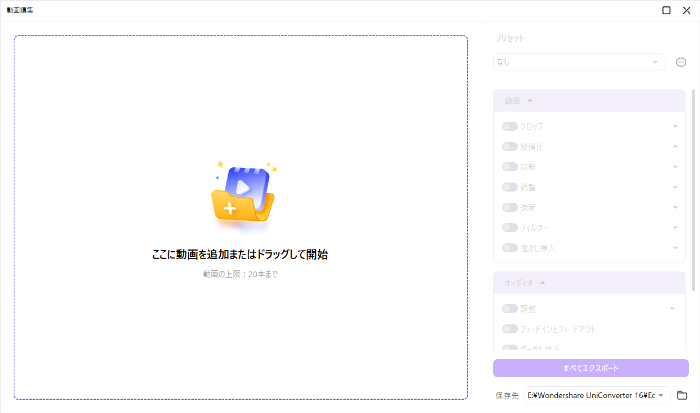Turn on the フィルター switch

tap(509, 228)
